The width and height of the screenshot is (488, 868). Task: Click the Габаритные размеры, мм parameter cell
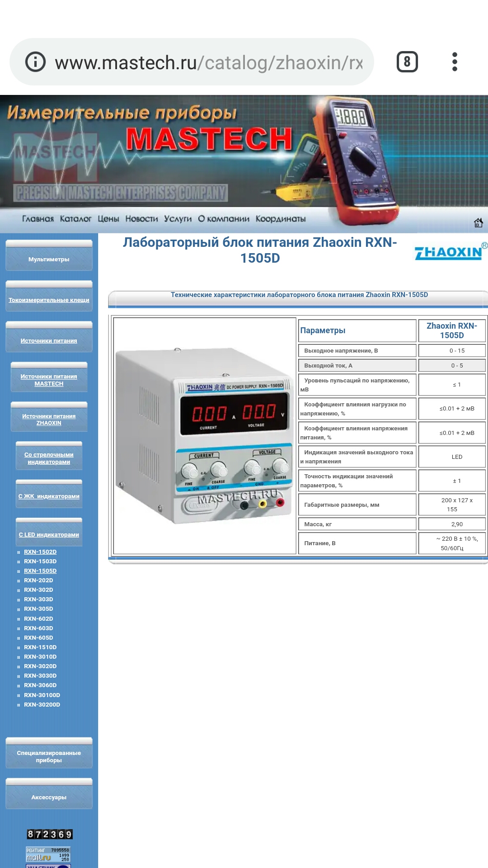click(x=357, y=505)
